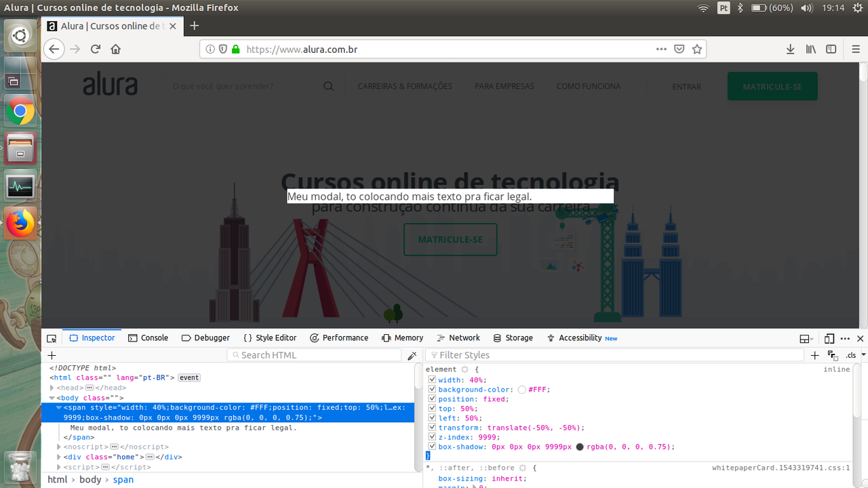Open a new browser tab
868x488 pixels.
195,26
